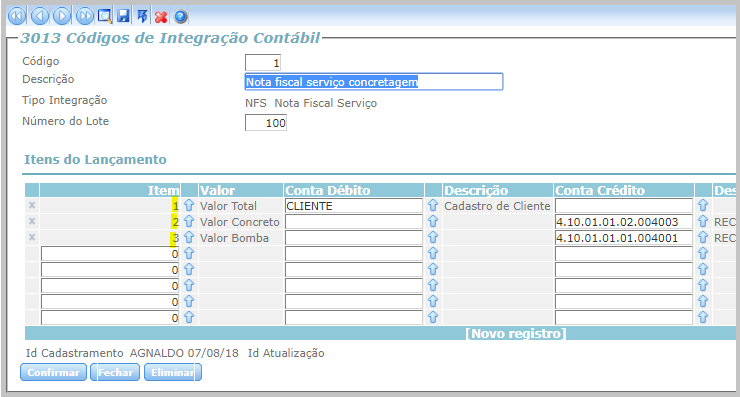Image resolution: width=740 pixels, height=397 pixels.
Task: Open Conta Débito lookup arrow beside CLIENTE
Action: (433, 205)
